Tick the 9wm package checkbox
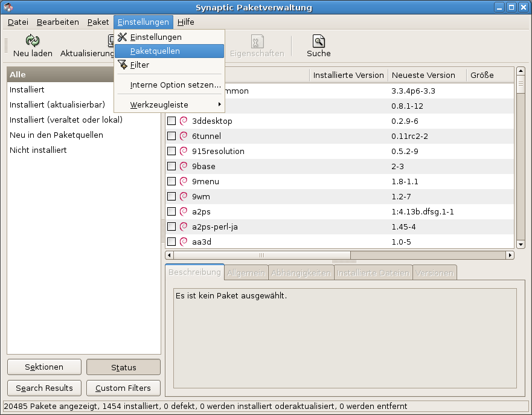Image resolution: width=532 pixels, height=415 pixels. tap(171, 196)
